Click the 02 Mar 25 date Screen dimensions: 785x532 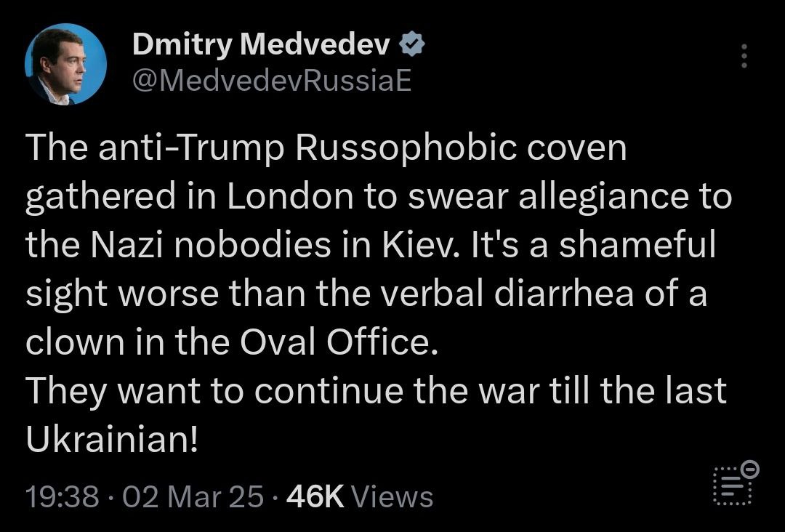coord(193,497)
